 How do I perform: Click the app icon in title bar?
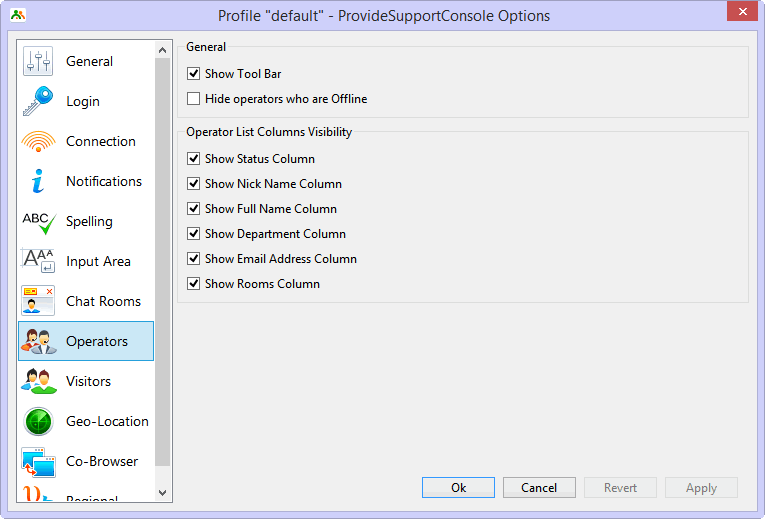pos(18,15)
